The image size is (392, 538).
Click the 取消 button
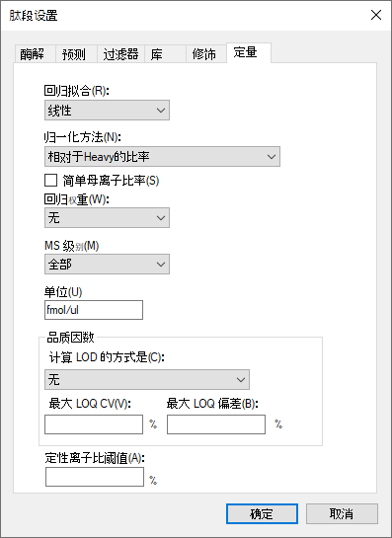[x=342, y=513]
